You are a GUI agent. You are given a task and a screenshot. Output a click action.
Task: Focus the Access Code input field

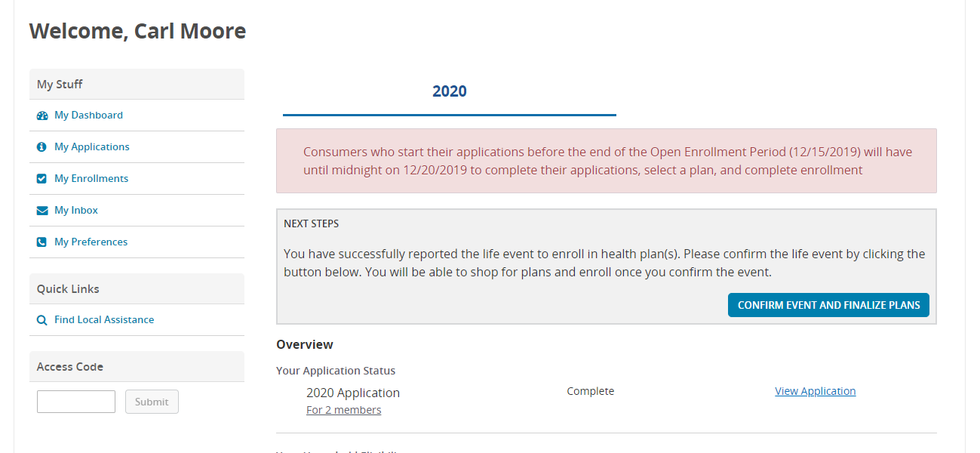(76, 402)
